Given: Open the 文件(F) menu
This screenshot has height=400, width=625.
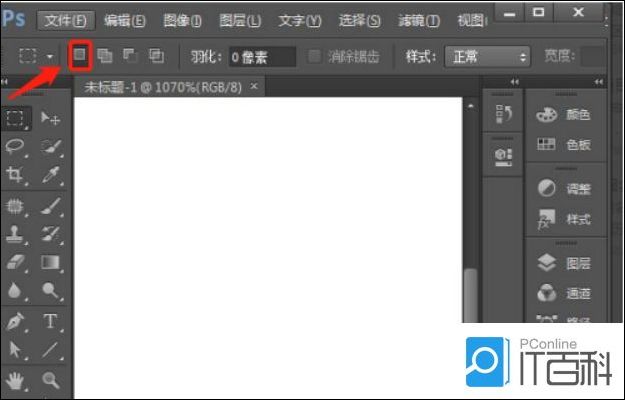Looking at the screenshot, I should 66,20.
